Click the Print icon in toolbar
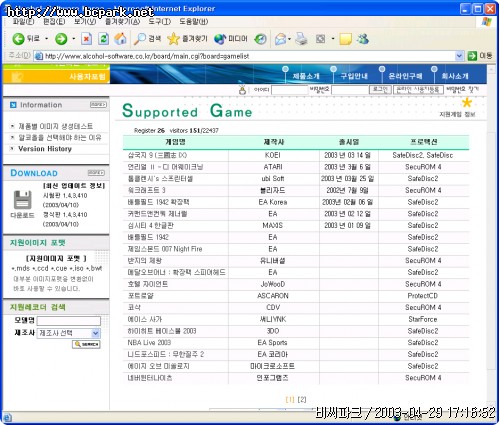Screen dimensions: 500x425 click(x=302, y=39)
